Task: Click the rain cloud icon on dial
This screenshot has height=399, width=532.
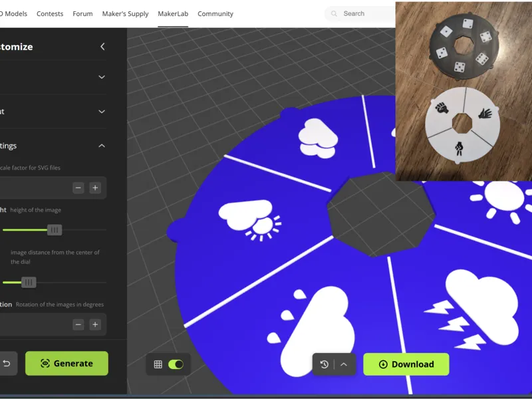Action: [312, 331]
